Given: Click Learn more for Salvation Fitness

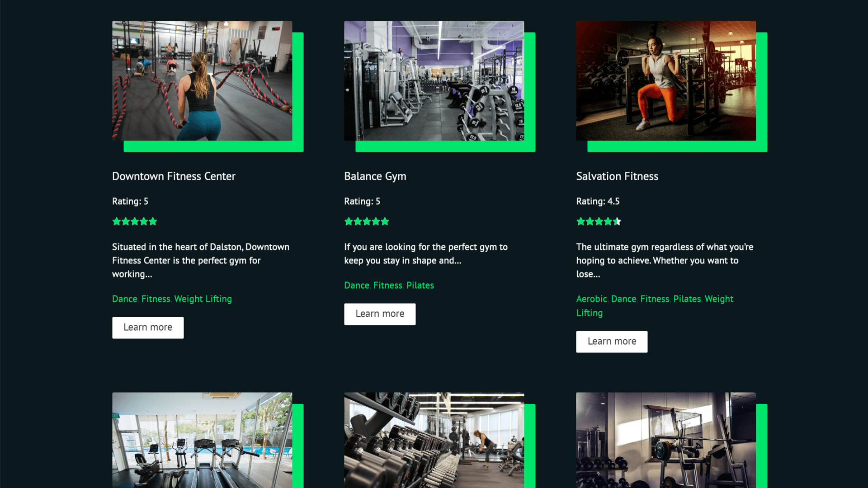Looking at the screenshot, I should [612, 341].
